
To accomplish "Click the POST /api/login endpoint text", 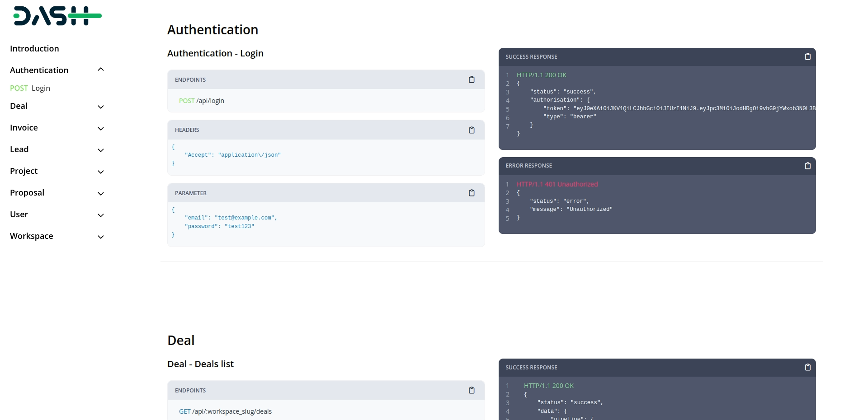I will (202, 101).
